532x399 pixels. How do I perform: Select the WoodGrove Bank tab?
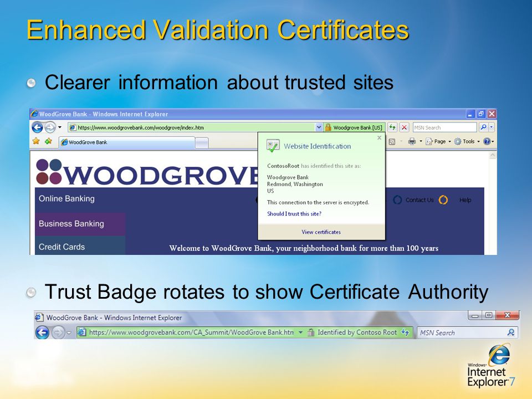[127, 142]
